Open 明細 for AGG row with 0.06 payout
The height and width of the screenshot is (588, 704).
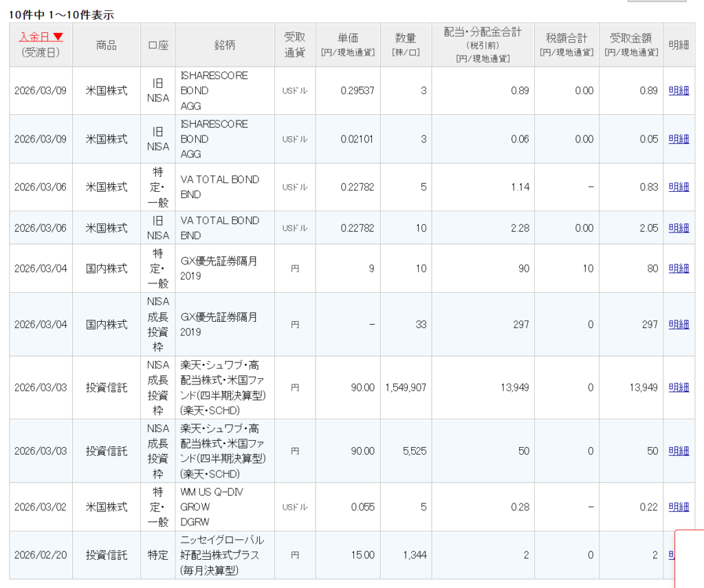tap(679, 139)
